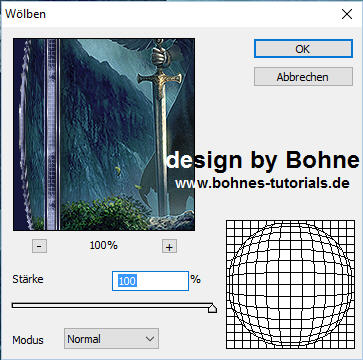The image size is (363, 360).
Task: Click the 100% zoom level label
Action: coord(104,246)
